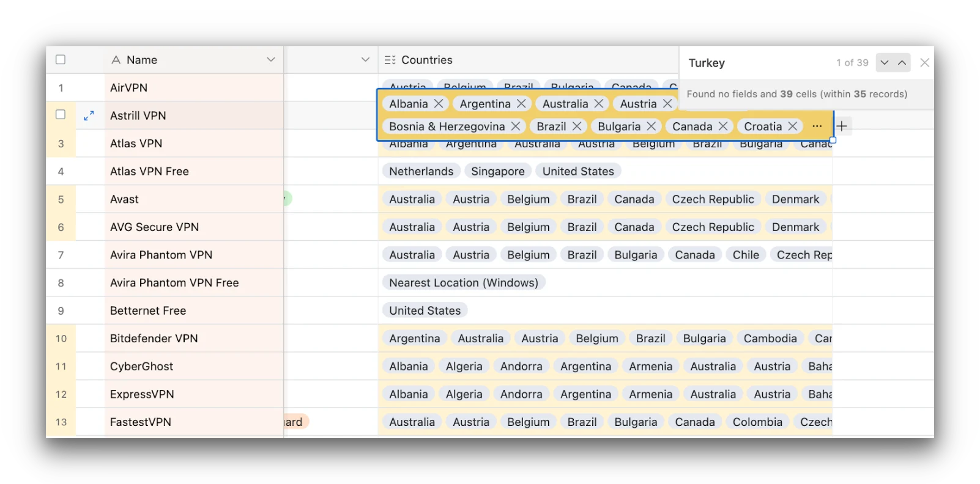Click the Name field text-type icon
Screen dimensions: 980x484
click(116, 60)
